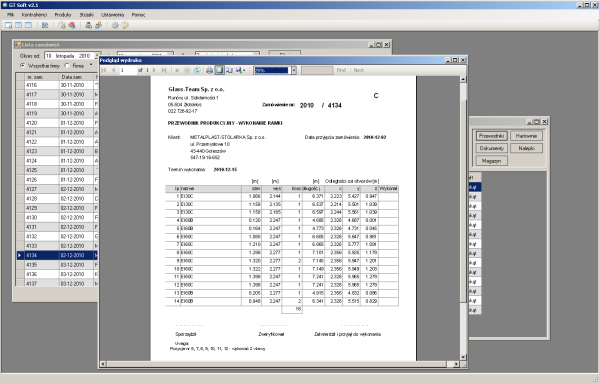This screenshot has height=384, width=600.
Task: Click the gear icon in main toolbar
Action: click(115, 25)
